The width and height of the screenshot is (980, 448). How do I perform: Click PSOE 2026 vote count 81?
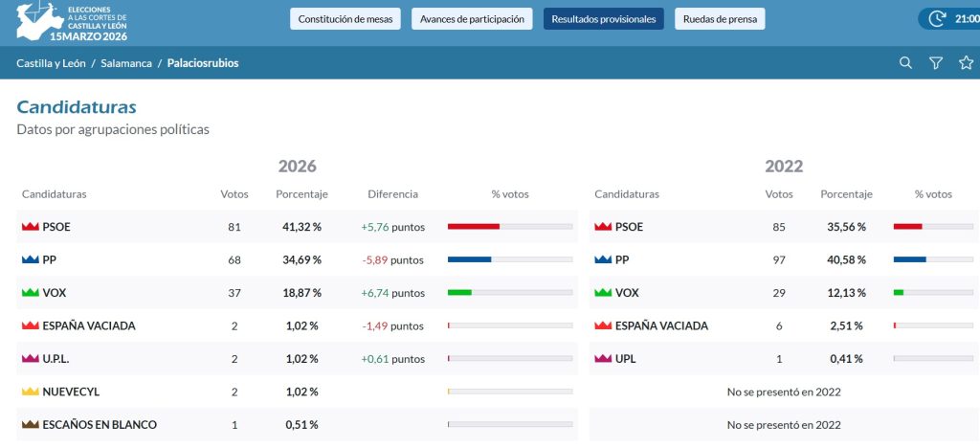pyautogui.click(x=234, y=227)
